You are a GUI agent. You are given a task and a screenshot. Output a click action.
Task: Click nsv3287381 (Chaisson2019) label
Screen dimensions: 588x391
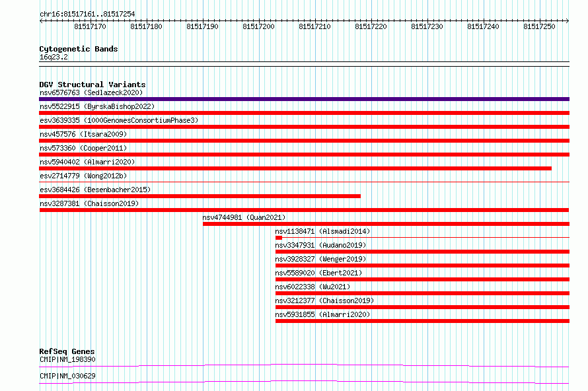[x=89, y=203]
